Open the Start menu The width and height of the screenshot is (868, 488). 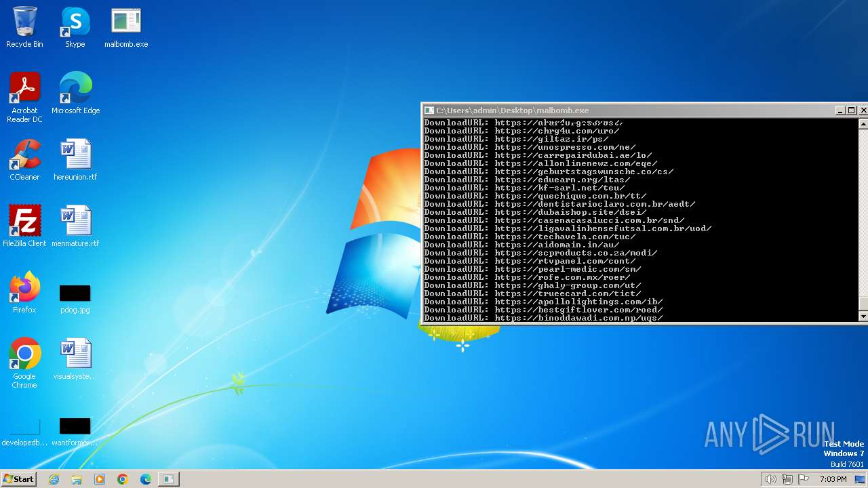pyautogui.click(x=18, y=479)
